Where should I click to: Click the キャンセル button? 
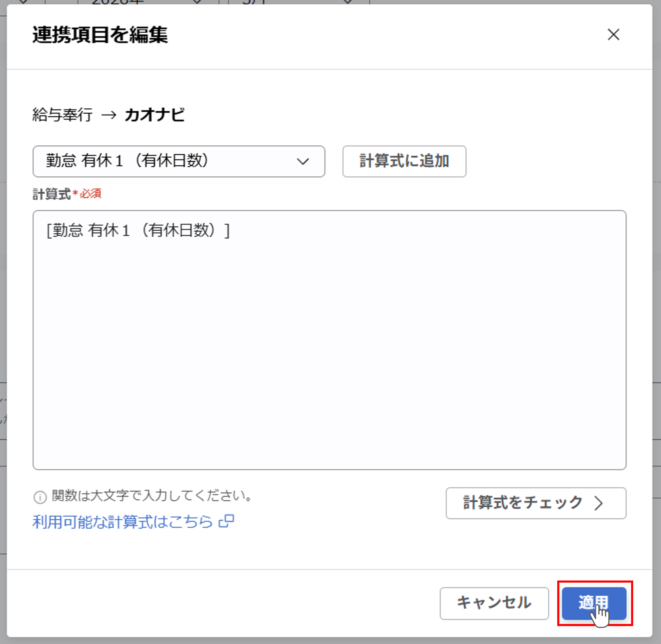tap(494, 603)
